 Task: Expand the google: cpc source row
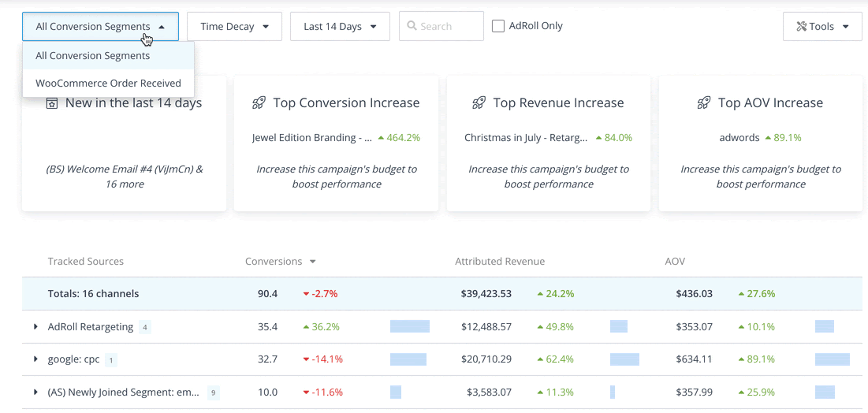[35, 359]
